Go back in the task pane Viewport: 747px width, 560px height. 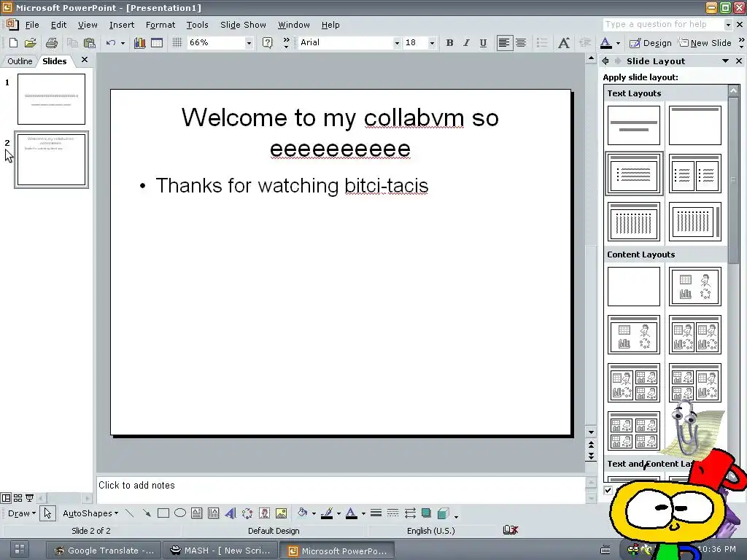coord(605,61)
